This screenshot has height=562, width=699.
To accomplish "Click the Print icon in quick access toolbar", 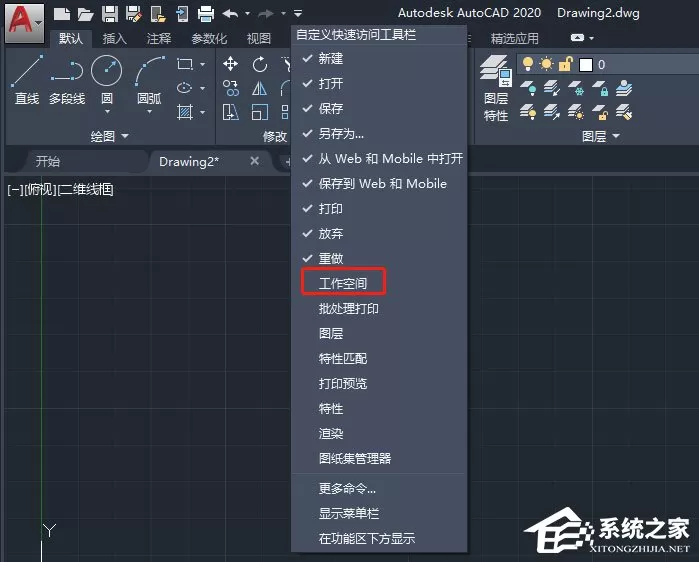I will pyautogui.click(x=206, y=13).
